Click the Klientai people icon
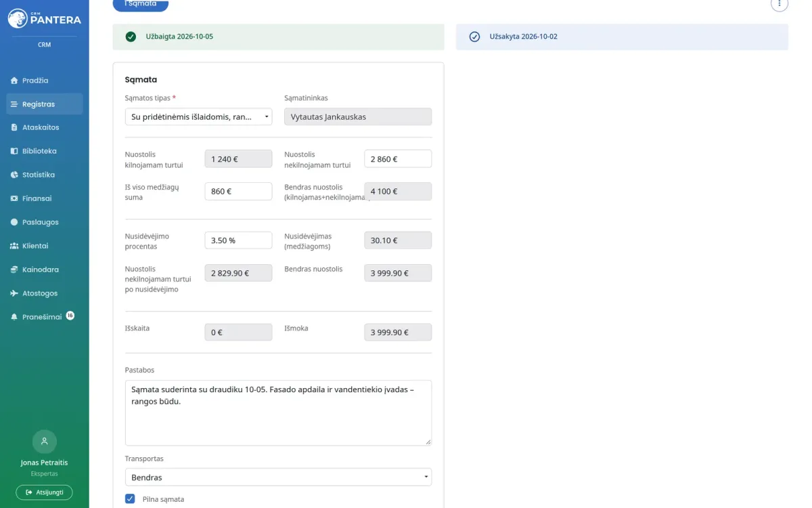Viewport: 812px width, 508px height. pyautogui.click(x=14, y=246)
